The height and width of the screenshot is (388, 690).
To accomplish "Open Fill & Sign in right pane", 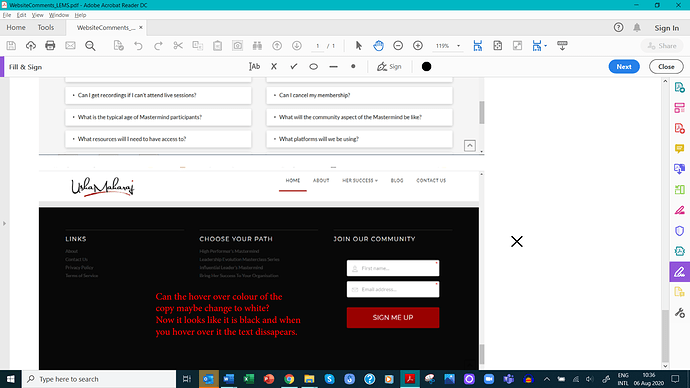I will 679,272.
